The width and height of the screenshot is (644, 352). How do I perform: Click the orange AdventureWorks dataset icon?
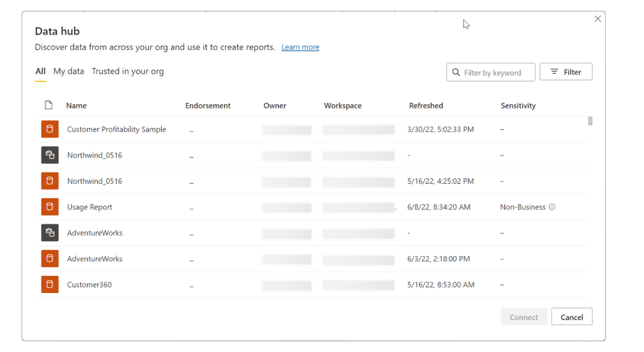pos(50,259)
